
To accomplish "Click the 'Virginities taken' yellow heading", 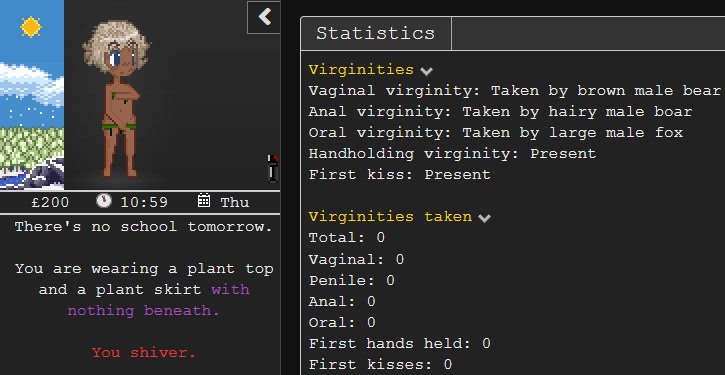I will (390, 217).
